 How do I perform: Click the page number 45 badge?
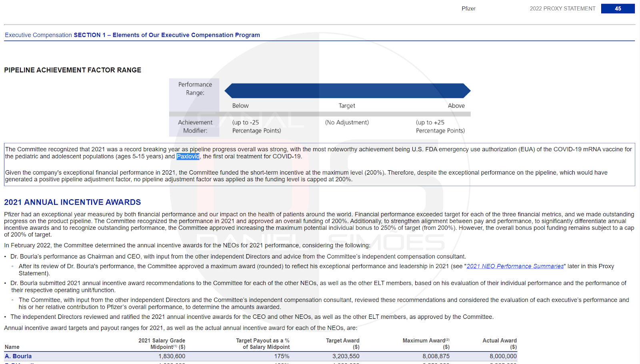coord(618,8)
